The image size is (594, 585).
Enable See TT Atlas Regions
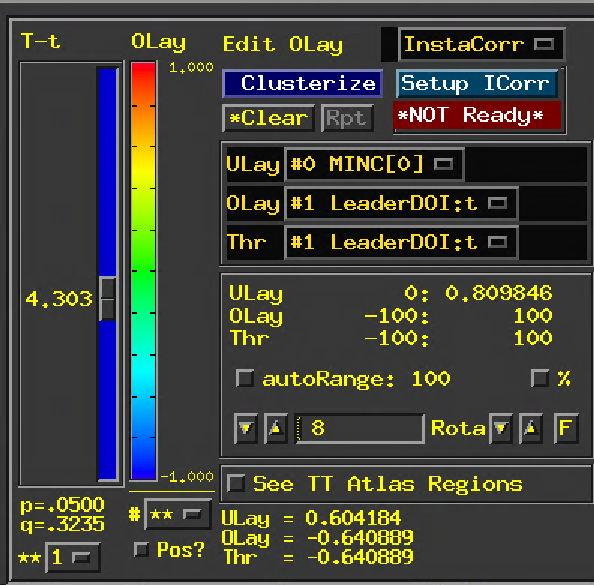236,483
